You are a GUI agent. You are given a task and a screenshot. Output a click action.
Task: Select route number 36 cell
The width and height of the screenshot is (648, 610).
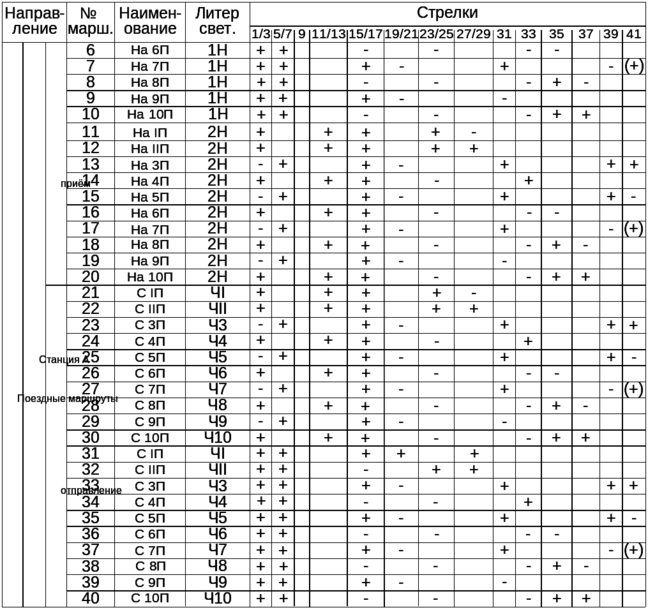[91, 534]
